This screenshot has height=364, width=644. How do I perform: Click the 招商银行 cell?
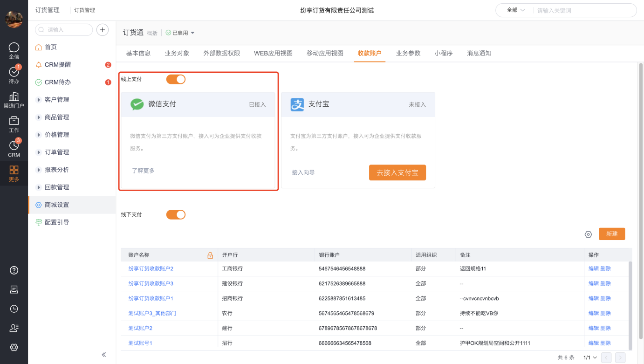click(x=233, y=299)
